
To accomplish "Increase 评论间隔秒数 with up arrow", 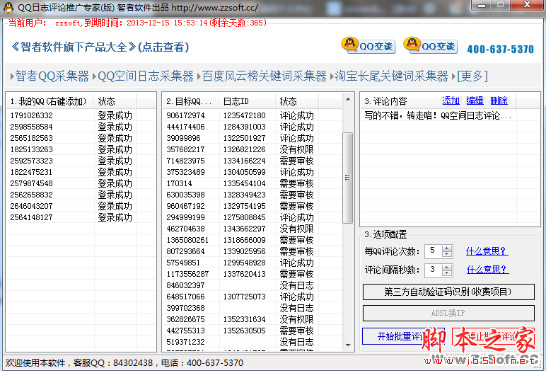I will point(447,267).
